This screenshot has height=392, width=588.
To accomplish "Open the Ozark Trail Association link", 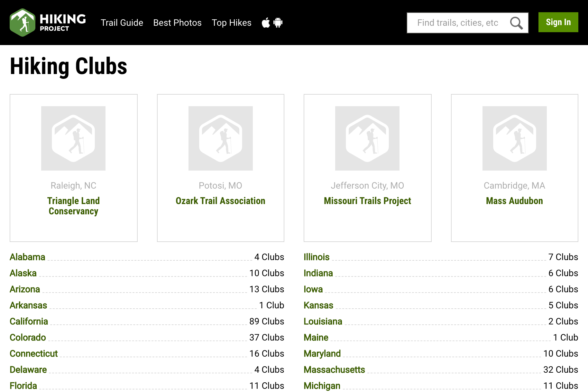I will point(221,201).
